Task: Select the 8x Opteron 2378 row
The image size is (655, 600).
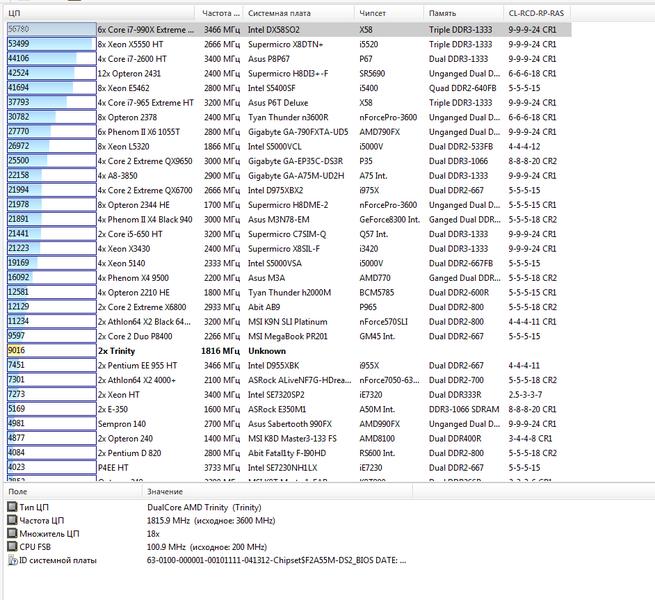Action: tap(289, 117)
